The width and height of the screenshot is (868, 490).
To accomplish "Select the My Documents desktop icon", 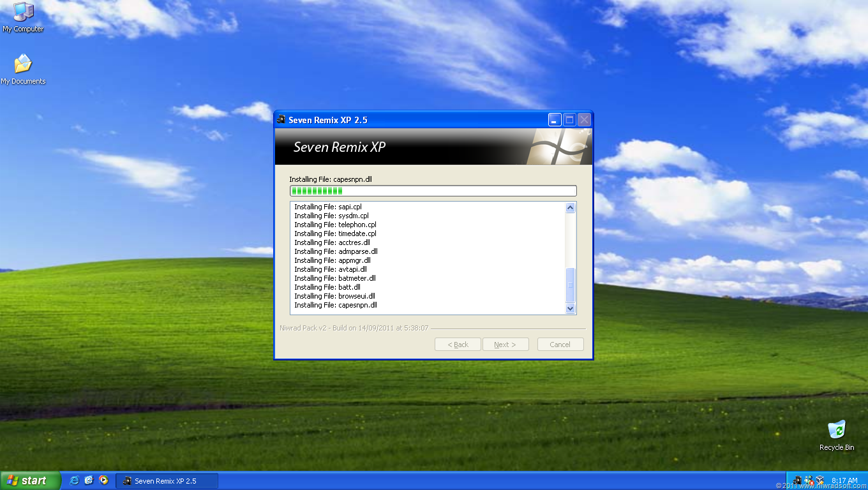I will 23,69.
